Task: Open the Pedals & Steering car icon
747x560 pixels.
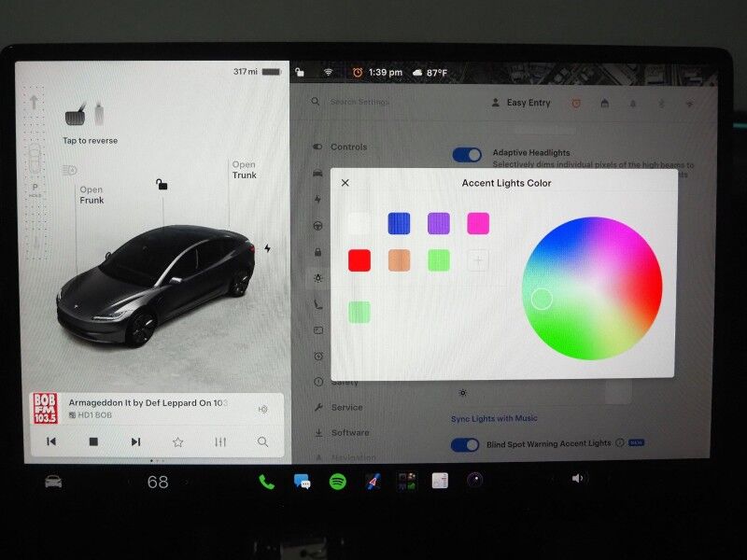Action: point(317,173)
